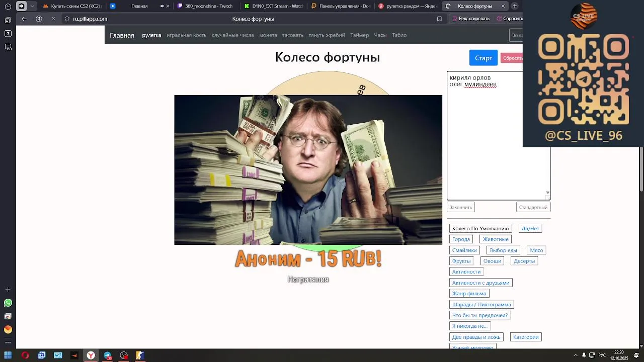Switch to the Главная browser tab
The image size is (644, 362).
point(139,6)
